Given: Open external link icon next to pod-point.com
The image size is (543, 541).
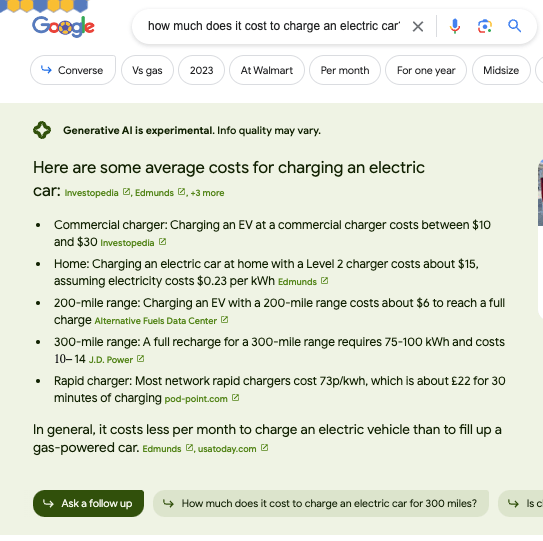Looking at the screenshot, I should pos(235,398).
